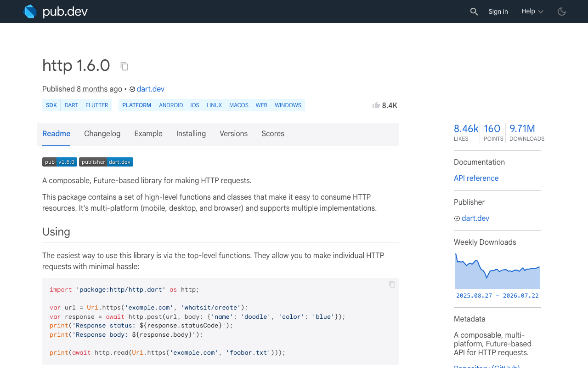
Task: Click the 160 POINTS score
Action: click(493, 132)
